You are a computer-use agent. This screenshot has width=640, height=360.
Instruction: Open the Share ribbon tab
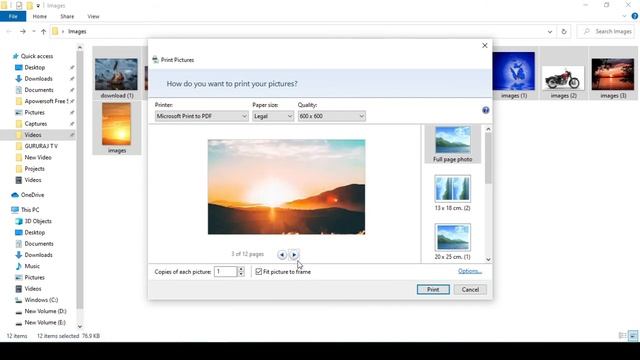point(67,16)
